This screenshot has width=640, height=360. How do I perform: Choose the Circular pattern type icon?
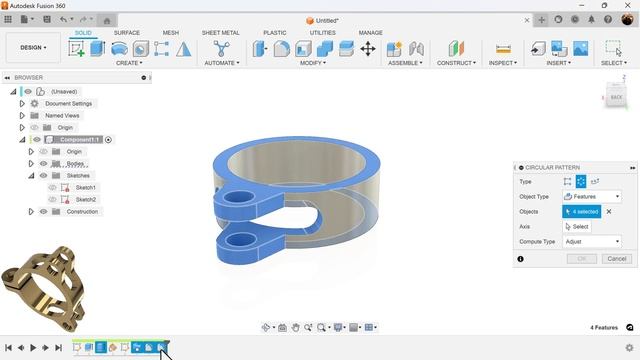(581, 182)
